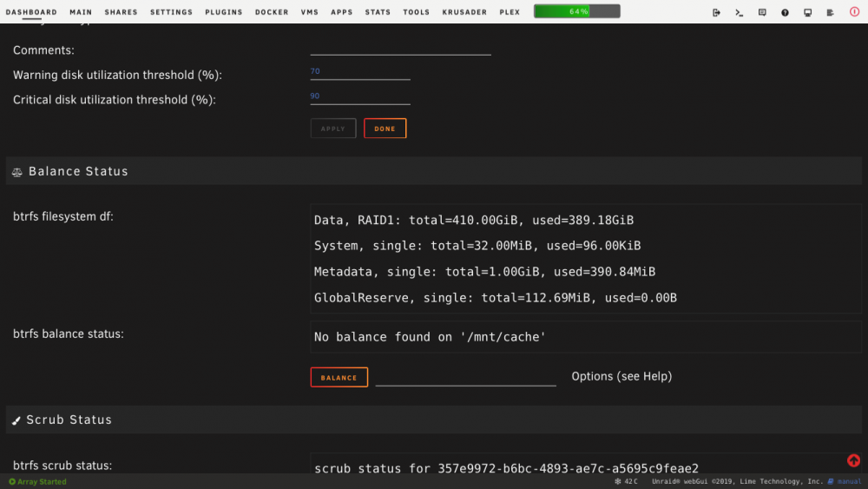Click the Done button
868x489 pixels.
[x=385, y=129]
